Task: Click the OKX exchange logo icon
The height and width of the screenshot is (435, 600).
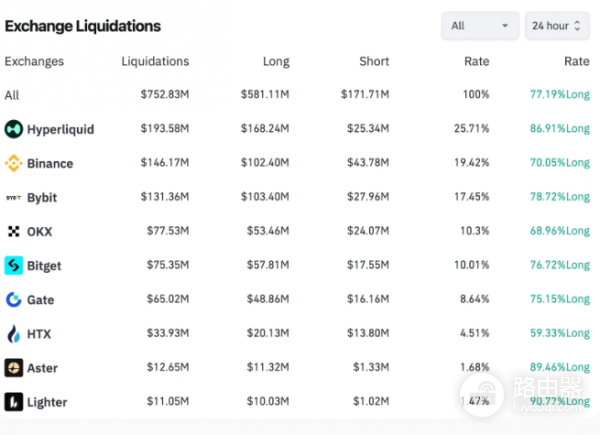Action: (x=14, y=231)
